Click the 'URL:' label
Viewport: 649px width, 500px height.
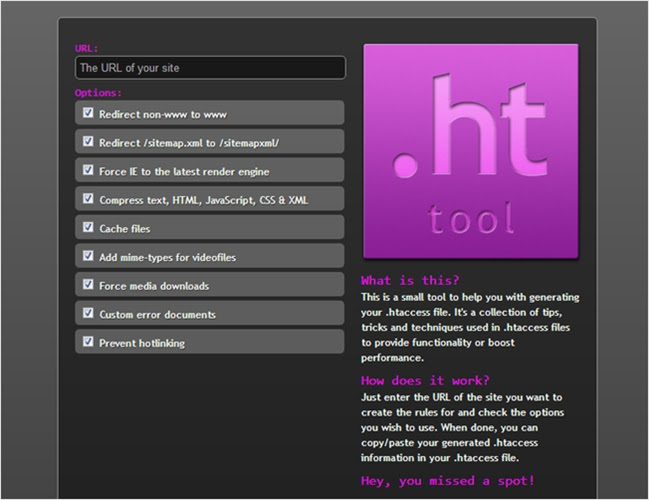point(87,48)
